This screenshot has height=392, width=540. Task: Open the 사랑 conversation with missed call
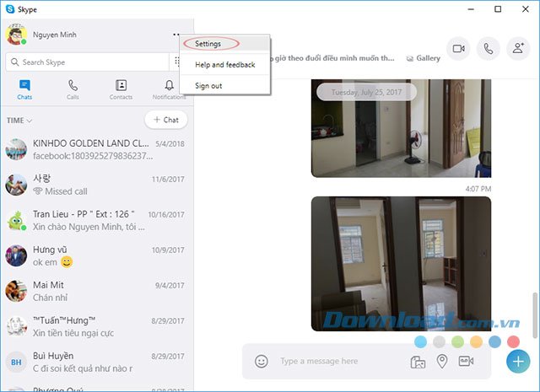tap(97, 185)
